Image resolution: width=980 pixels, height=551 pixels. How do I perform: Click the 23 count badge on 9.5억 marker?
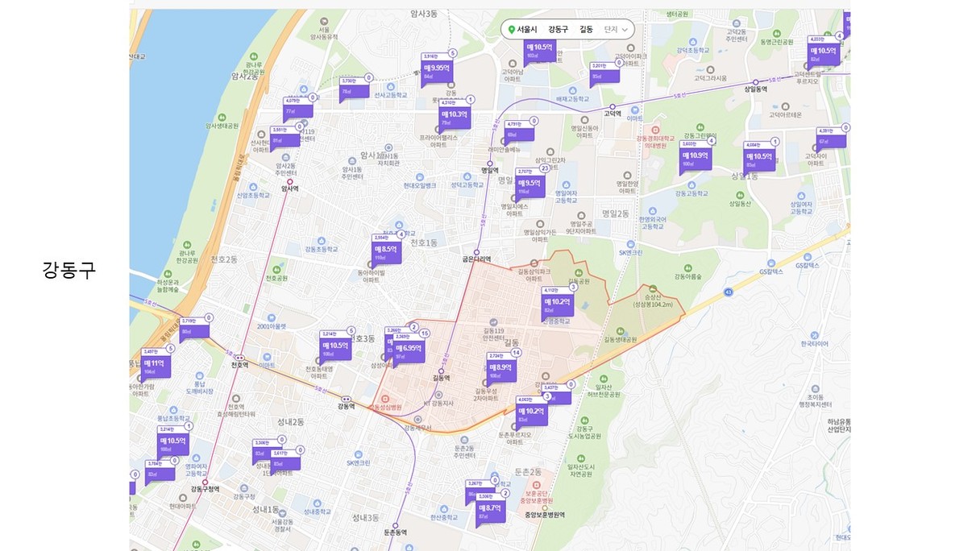(546, 169)
